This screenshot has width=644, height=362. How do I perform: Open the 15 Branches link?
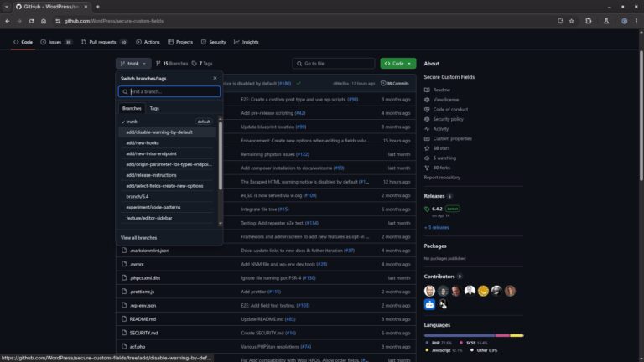point(172,64)
